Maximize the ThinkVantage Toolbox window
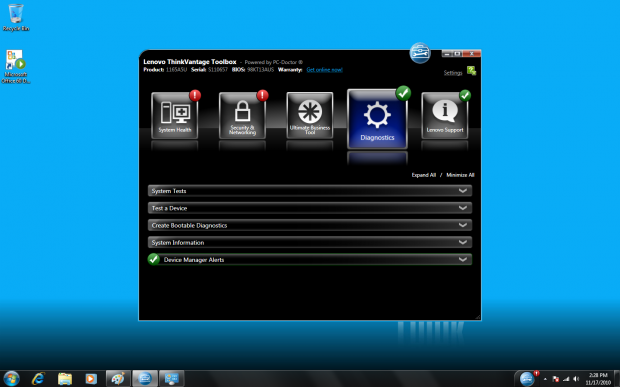The image size is (620, 387). click(x=457, y=54)
